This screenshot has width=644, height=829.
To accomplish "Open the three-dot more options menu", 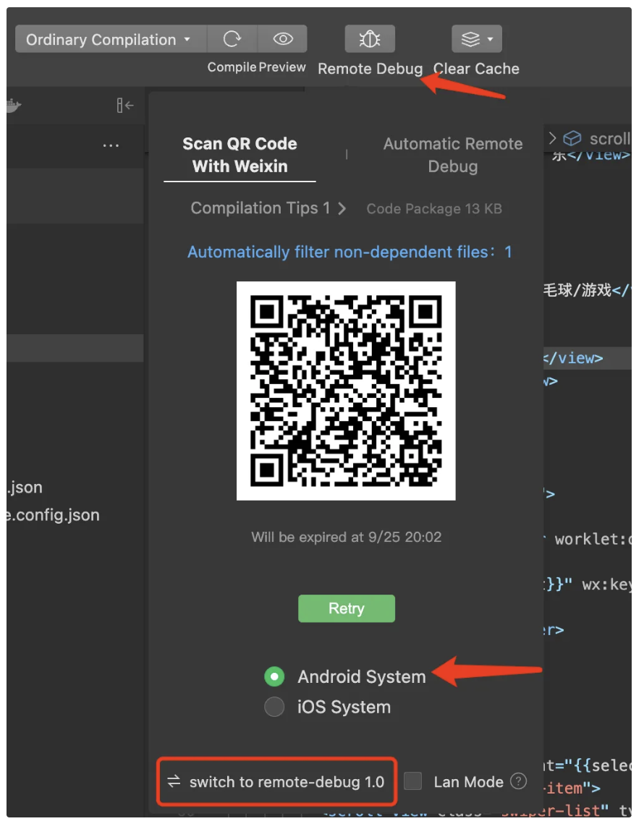I will click(111, 145).
